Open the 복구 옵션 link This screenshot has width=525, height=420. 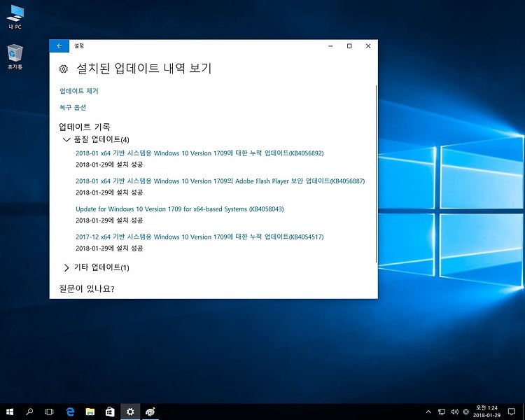pos(73,108)
